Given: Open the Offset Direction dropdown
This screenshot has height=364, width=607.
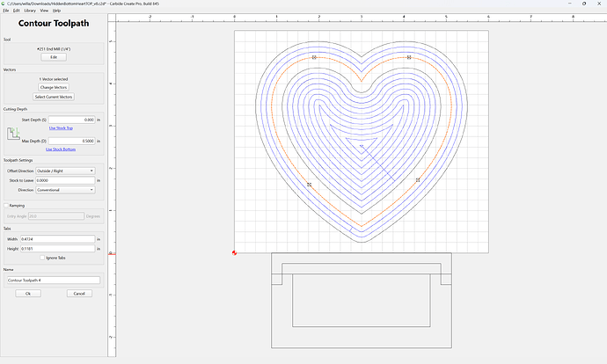Looking at the screenshot, I should pyautogui.click(x=65, y=171).
